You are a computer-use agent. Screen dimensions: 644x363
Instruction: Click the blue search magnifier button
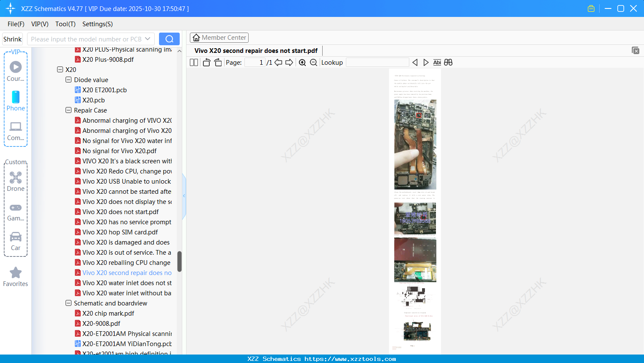[x=169, y=39]
